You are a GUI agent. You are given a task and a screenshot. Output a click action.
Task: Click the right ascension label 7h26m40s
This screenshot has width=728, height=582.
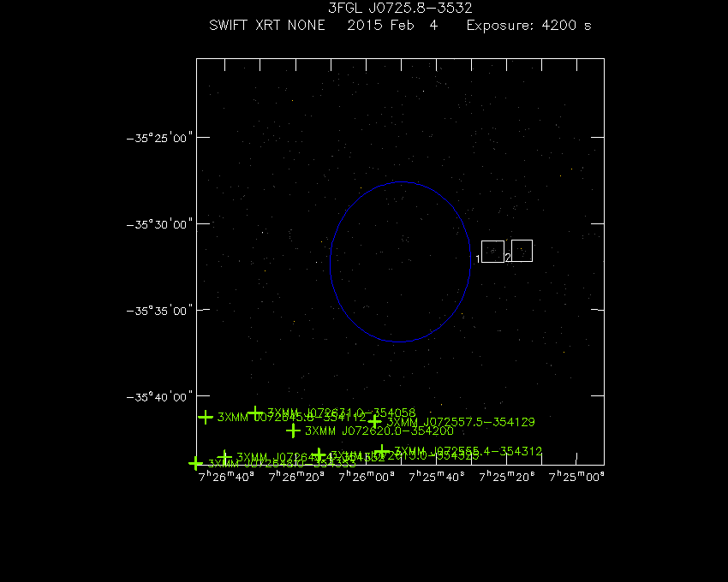click(226, 477)
